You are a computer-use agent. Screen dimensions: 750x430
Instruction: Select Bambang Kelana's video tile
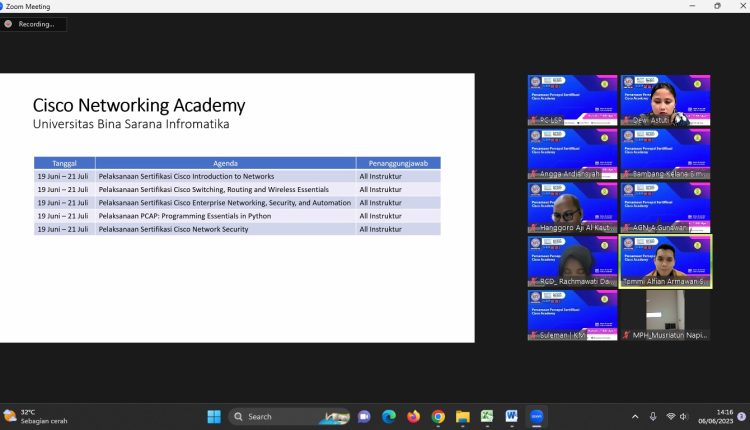[665, 154]
